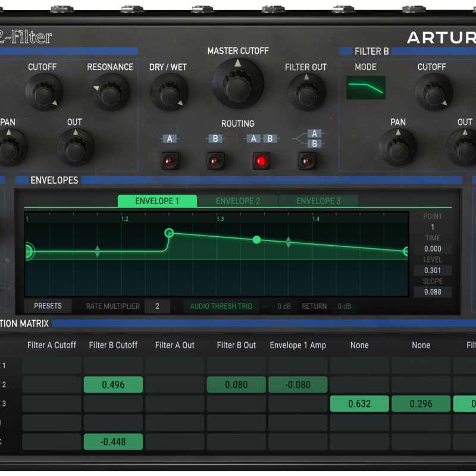The height and width of the screenshot is (476, 476).
Task: Click the routing A label icon
Action: (170, 139)
